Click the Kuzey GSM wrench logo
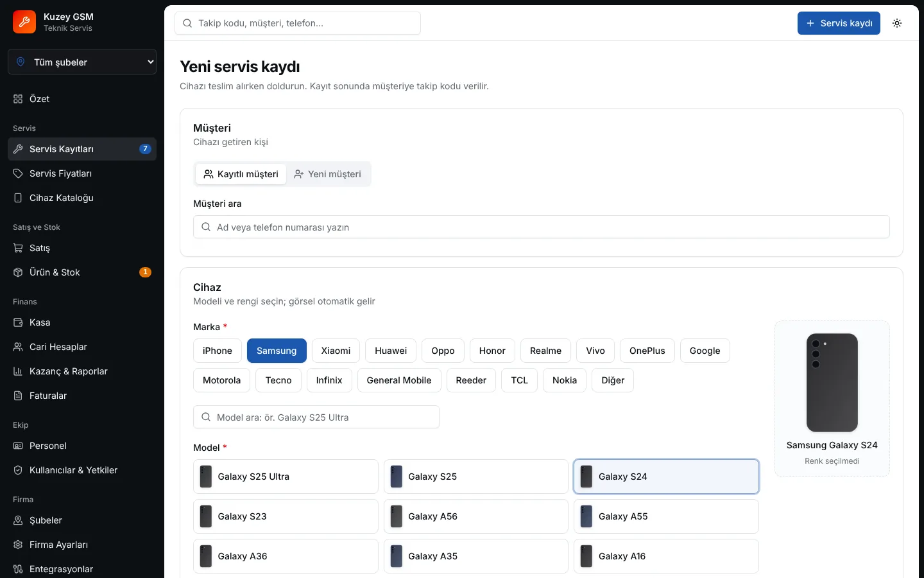Image resolution: width=924 pixels, height=578 pixels. 24,22
